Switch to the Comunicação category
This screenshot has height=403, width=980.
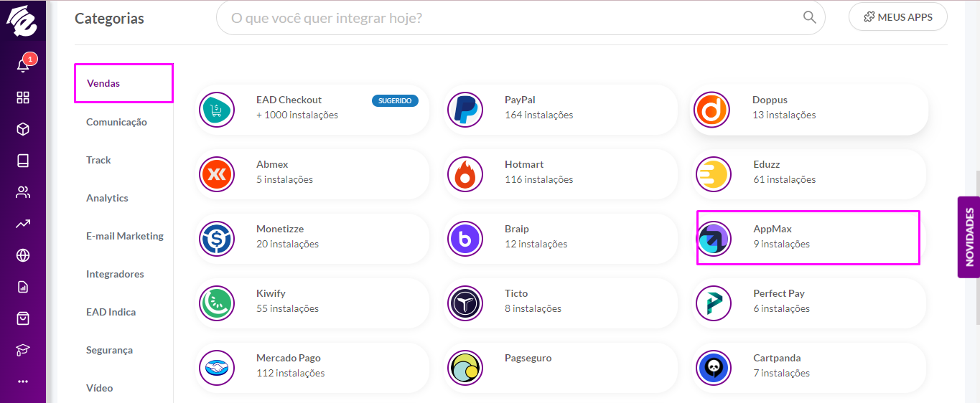[x=116, y=122]
